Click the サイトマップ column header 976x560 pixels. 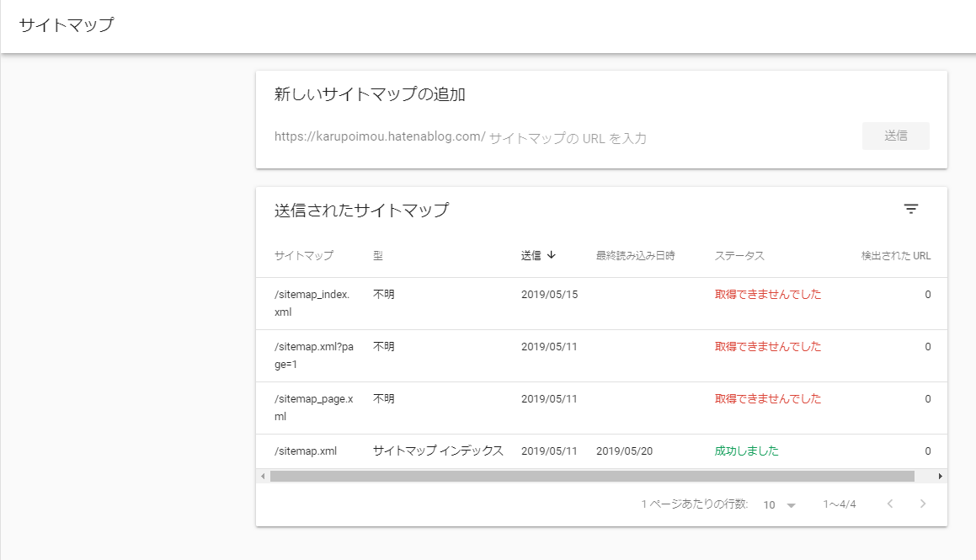(304, 256)
